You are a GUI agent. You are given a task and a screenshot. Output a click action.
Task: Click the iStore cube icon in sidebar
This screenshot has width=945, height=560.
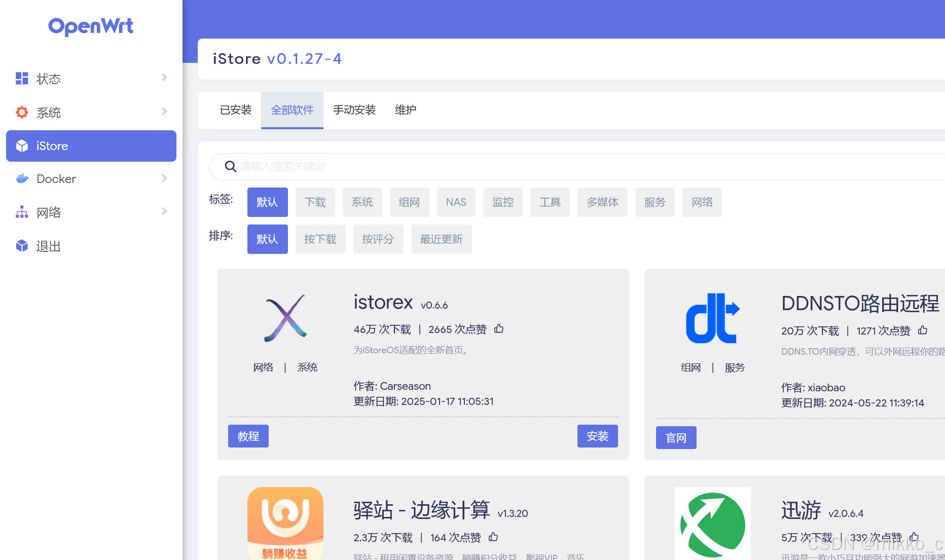tap(22, 146)
